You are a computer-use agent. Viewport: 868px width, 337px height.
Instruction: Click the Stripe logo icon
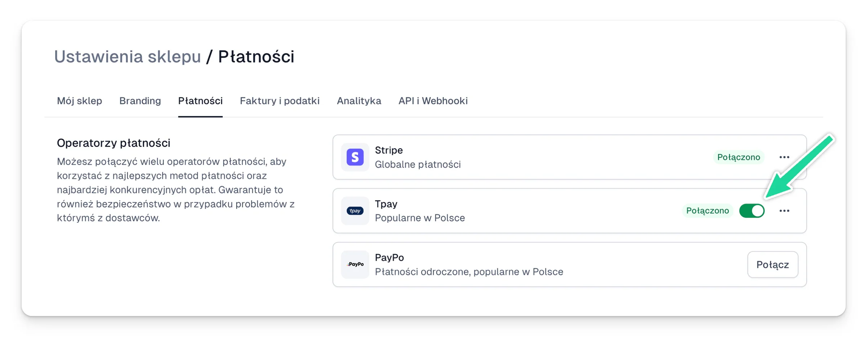[355, 157]
